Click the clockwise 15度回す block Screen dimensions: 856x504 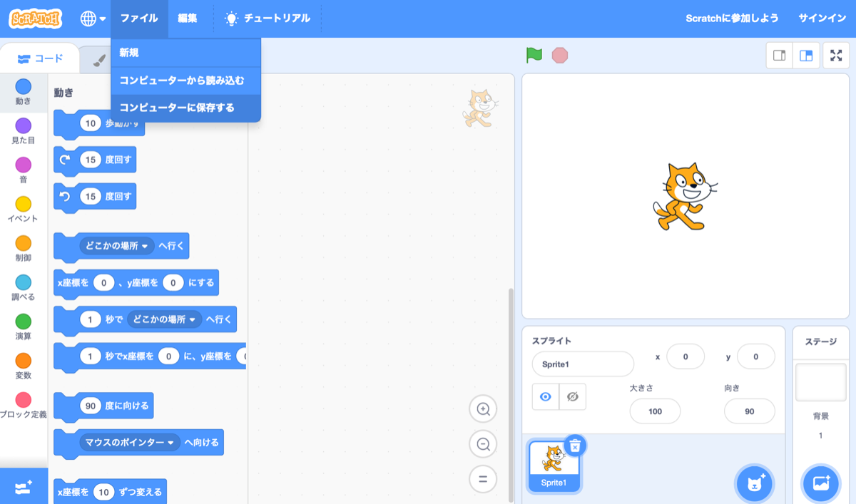coord(95,160)
